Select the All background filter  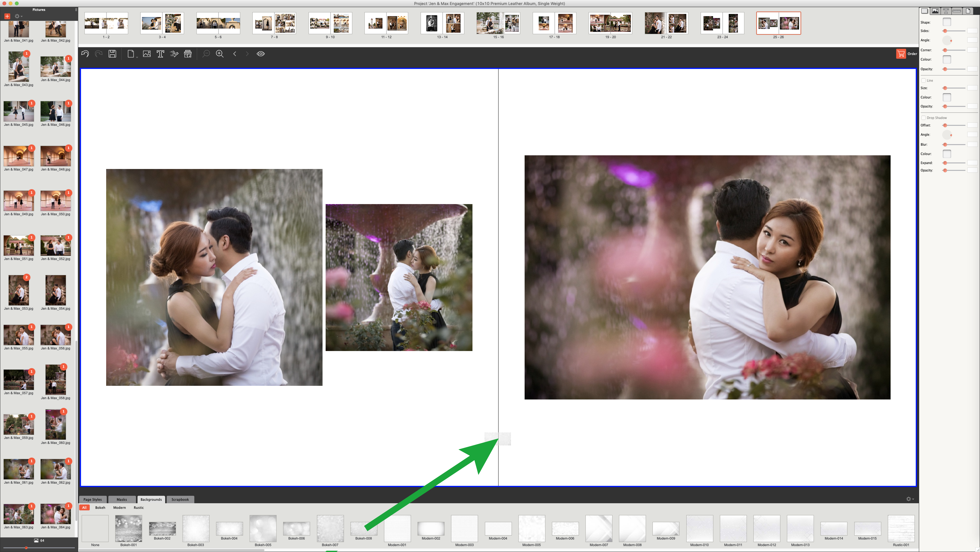tap(84, 507)
